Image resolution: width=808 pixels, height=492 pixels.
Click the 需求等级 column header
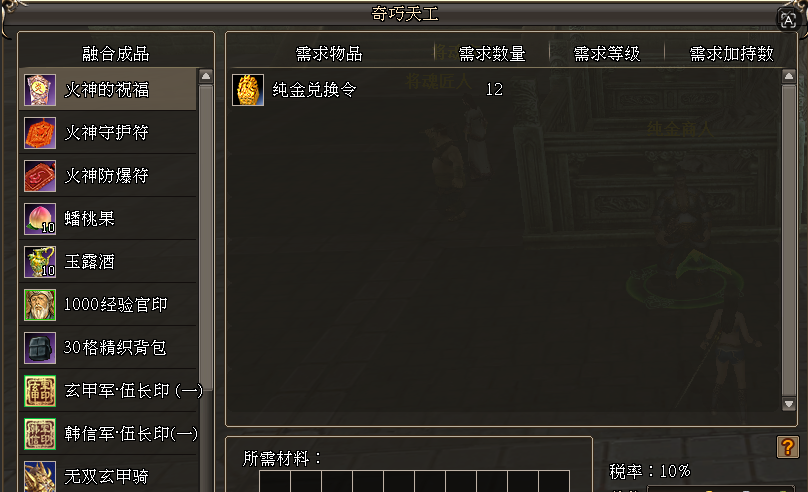(x=607, y=54)
